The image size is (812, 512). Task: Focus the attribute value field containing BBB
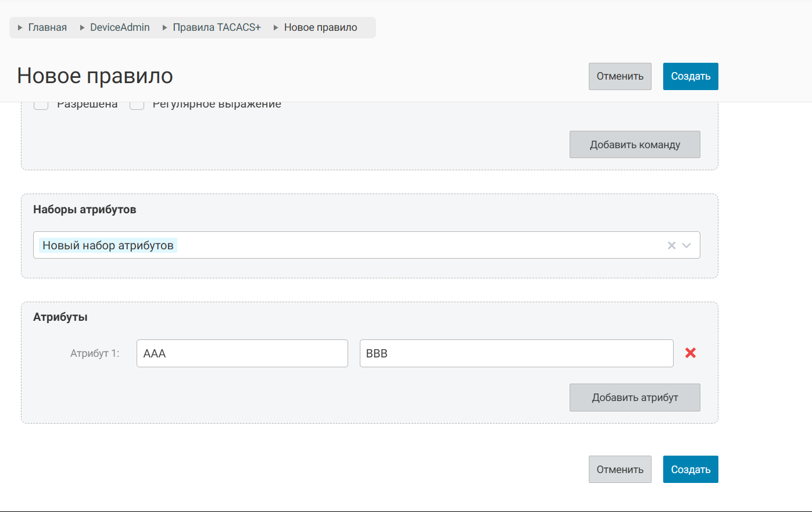click(516, 353)
